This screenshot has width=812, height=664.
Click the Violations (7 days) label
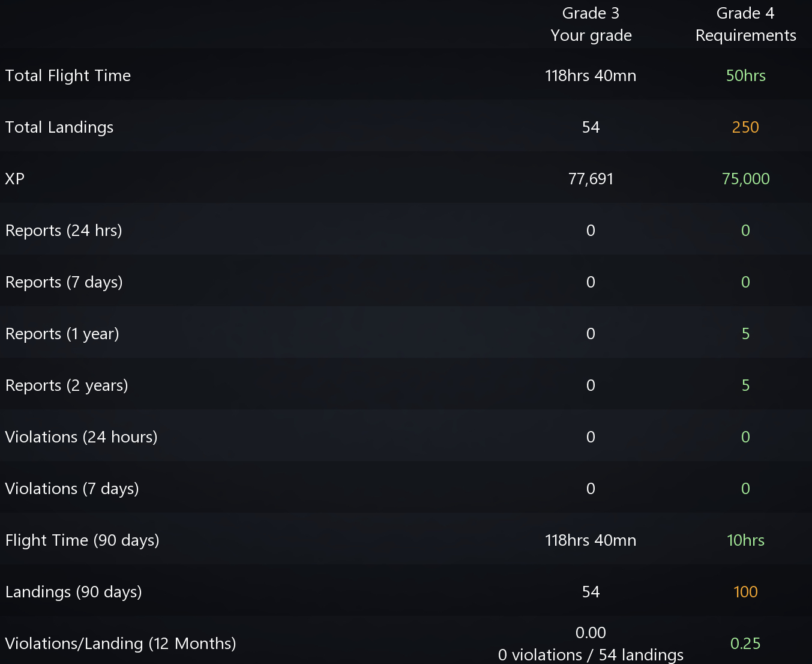tap(72, 489)
